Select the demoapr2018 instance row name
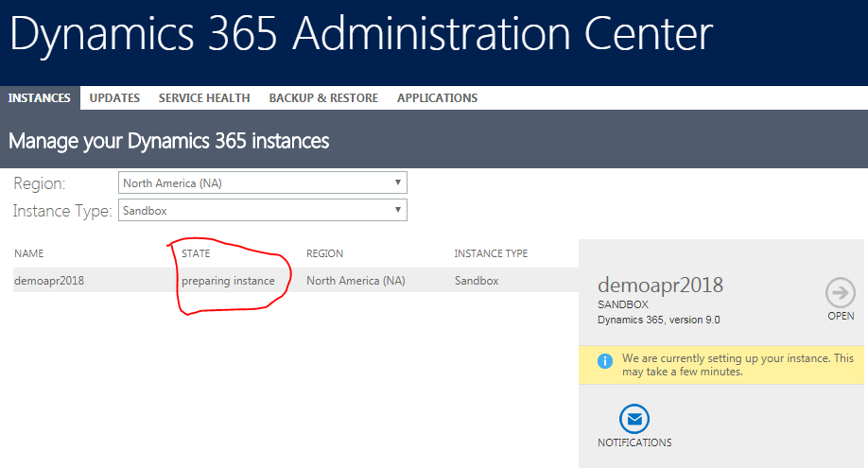 (49, 281)
